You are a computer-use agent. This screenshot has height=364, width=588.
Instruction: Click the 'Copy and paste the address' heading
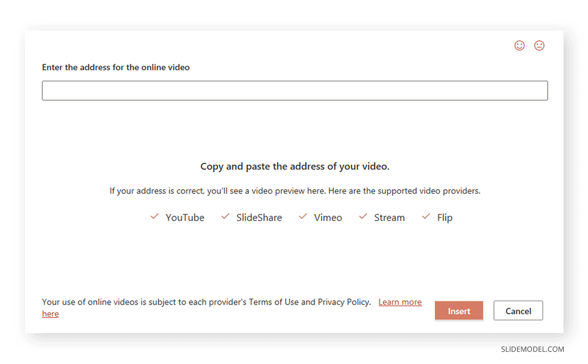[x=294, y=167]
